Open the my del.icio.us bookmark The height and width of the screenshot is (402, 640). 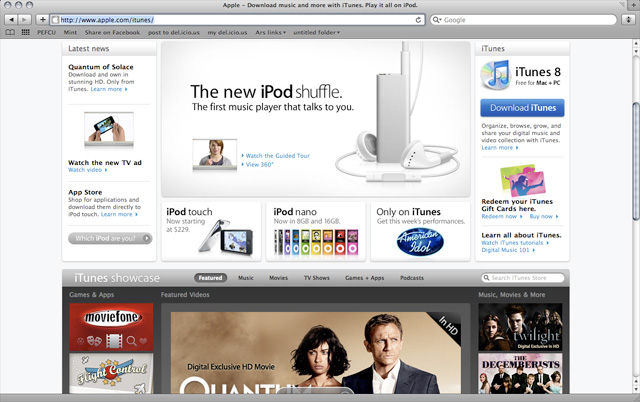click(x=227, y=32)
